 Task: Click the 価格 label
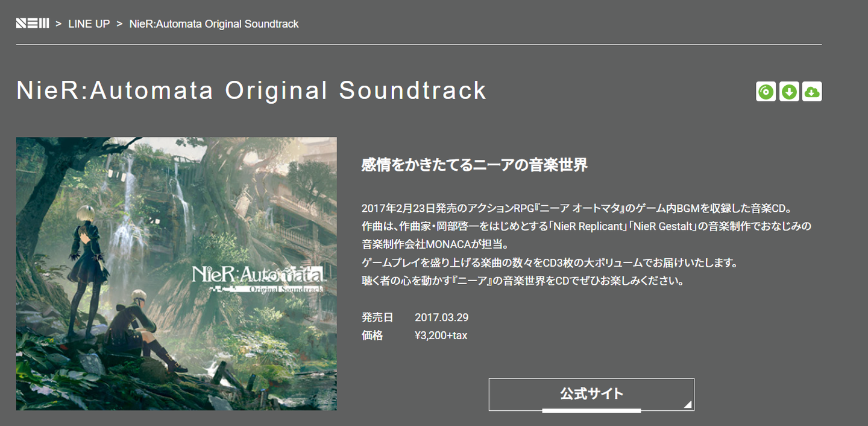pos(372,335)
